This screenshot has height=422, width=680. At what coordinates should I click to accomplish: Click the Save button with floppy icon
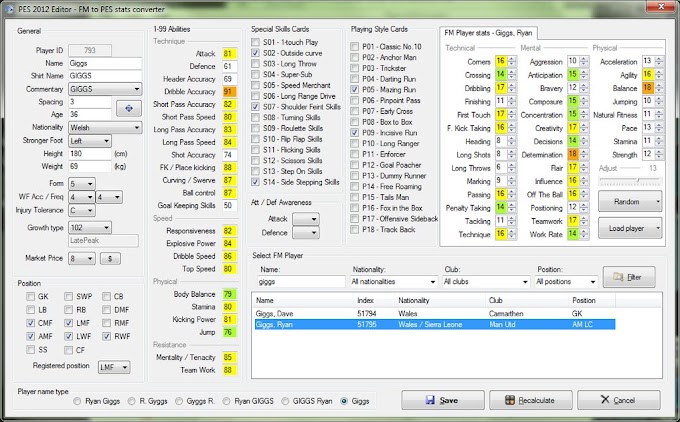pyautogui.click(x=442, y=400)
